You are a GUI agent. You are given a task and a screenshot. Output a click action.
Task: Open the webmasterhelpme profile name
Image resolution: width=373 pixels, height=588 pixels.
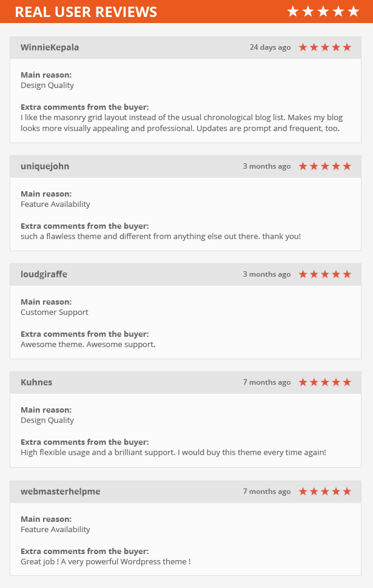[x=61, y=492]
